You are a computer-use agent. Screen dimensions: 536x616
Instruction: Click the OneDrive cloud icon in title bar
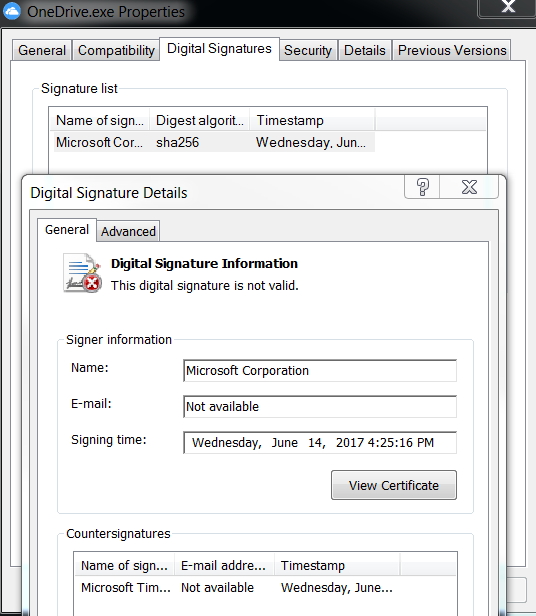click(x=12, y=11)
